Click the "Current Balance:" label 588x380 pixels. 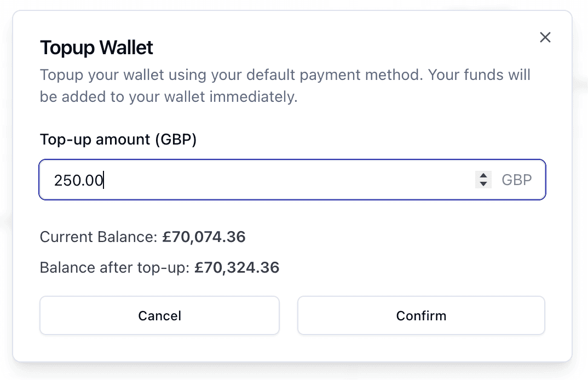tap(99, 237)
